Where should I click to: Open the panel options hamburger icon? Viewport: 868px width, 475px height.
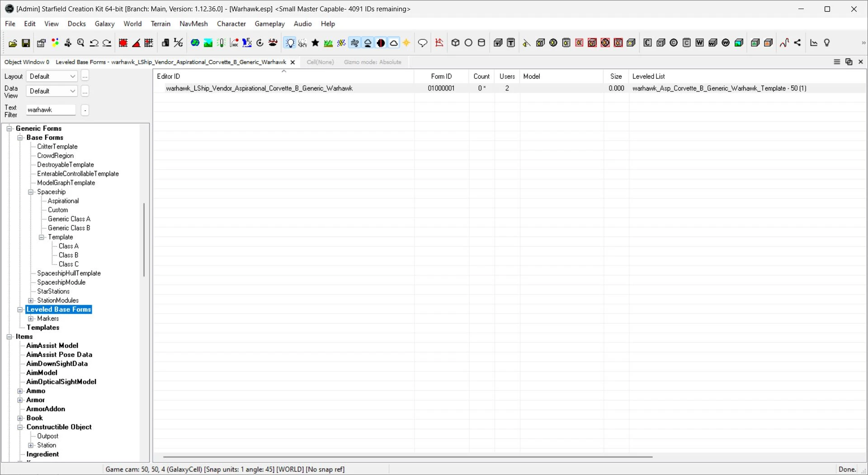point(837,62)
